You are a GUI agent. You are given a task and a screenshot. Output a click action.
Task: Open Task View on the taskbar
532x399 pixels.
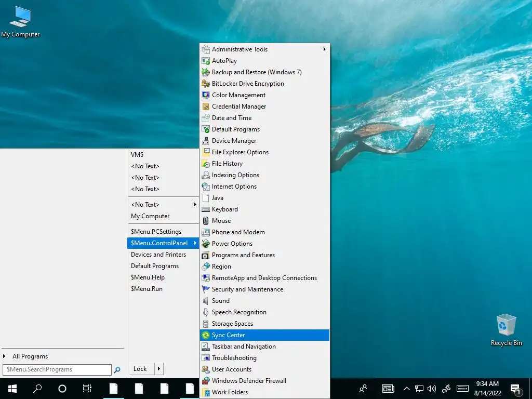[x=87, y=389]
